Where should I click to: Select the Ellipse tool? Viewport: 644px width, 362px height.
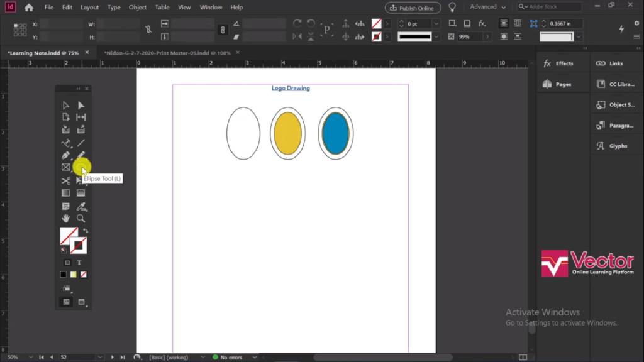click(x=81, y=167)
